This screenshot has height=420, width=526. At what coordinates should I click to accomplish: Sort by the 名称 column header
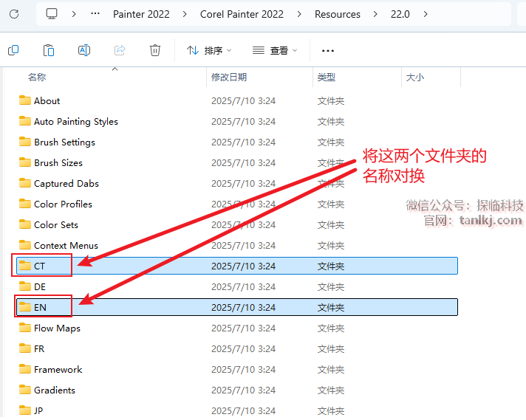coord(37,77)
